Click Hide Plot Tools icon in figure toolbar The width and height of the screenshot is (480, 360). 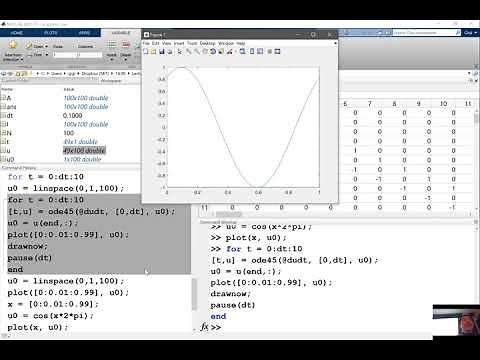269,51
